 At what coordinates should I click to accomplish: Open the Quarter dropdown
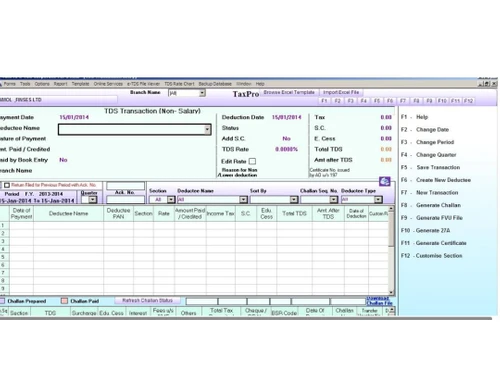93,199
